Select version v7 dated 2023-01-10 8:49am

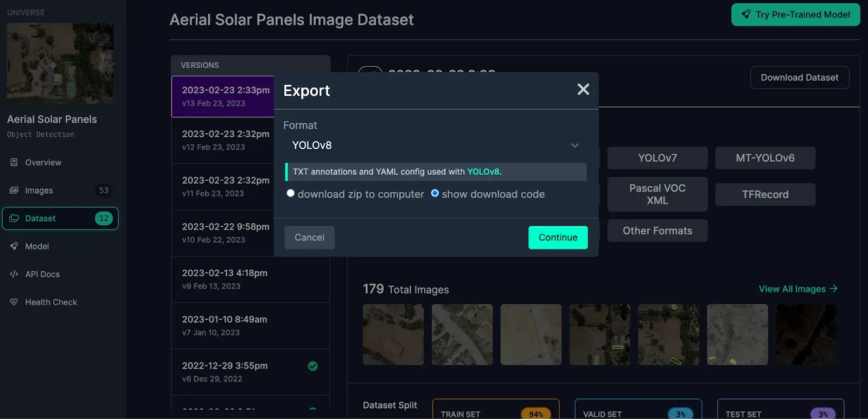point(251,326)
